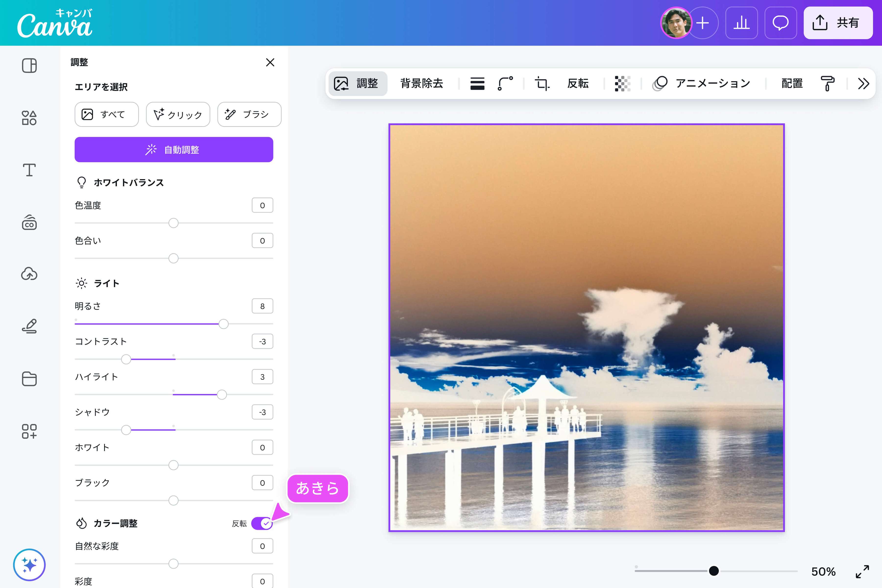
Task: Click the シャドウ value field
Action: point(262,412)
